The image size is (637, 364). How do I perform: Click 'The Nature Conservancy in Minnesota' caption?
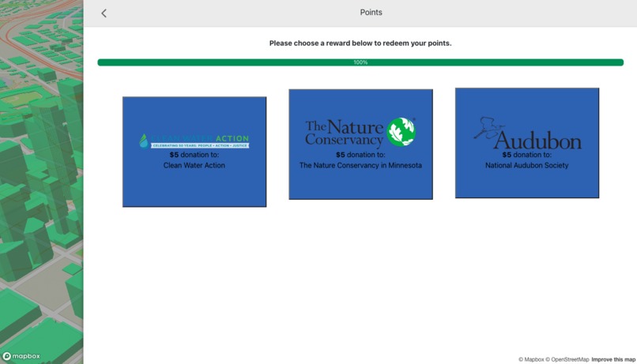coord(360,165)
